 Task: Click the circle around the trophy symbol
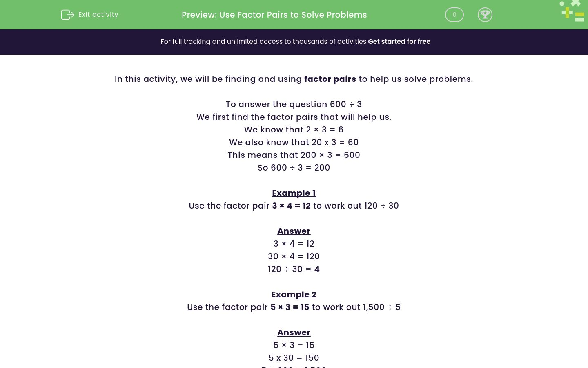click(485, 15)
